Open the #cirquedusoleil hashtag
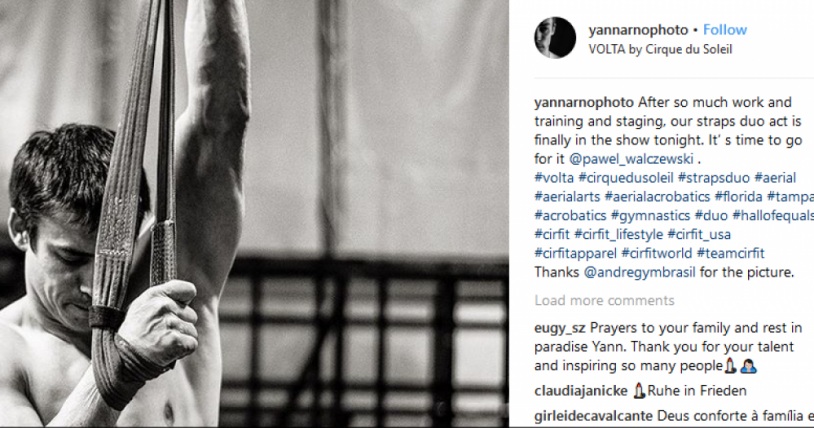 pos(626,178)
